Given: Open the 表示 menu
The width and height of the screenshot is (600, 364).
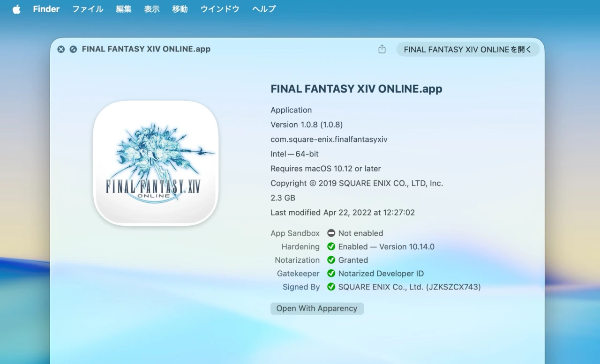Looking at the screenshot, I should click(x=151, y=8).
